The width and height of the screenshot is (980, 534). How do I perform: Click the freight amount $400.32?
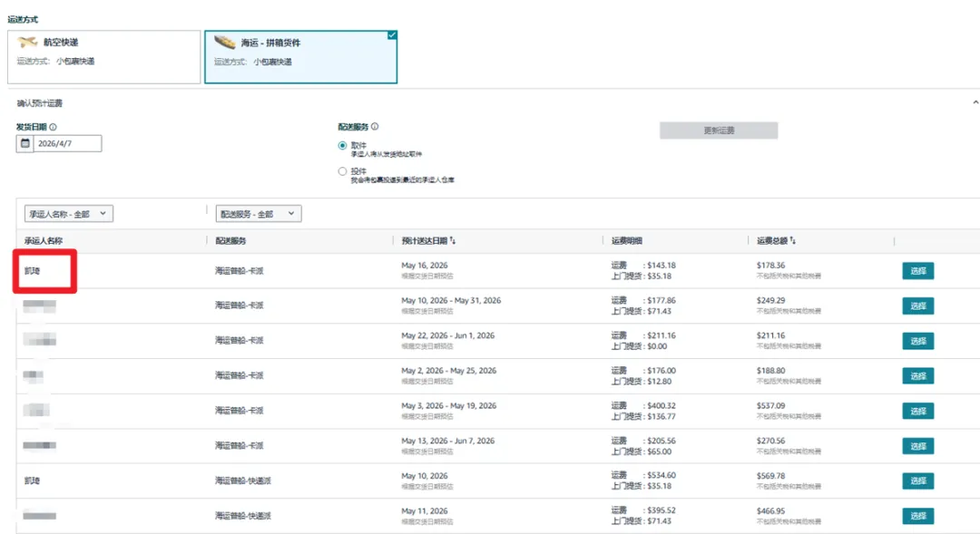click(661, 405)
